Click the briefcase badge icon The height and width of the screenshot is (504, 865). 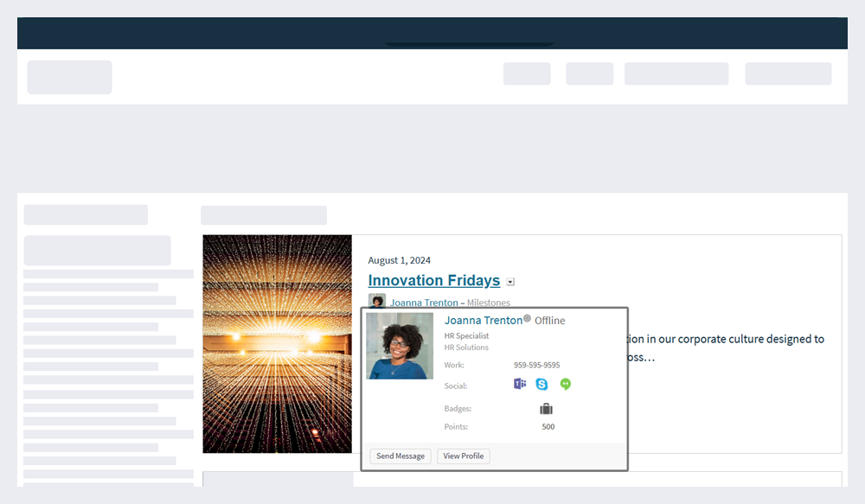pos(546,409)
